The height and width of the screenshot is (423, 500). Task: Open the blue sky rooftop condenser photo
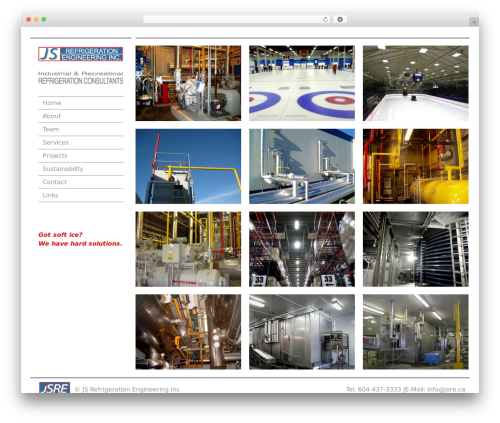(188, 166)
